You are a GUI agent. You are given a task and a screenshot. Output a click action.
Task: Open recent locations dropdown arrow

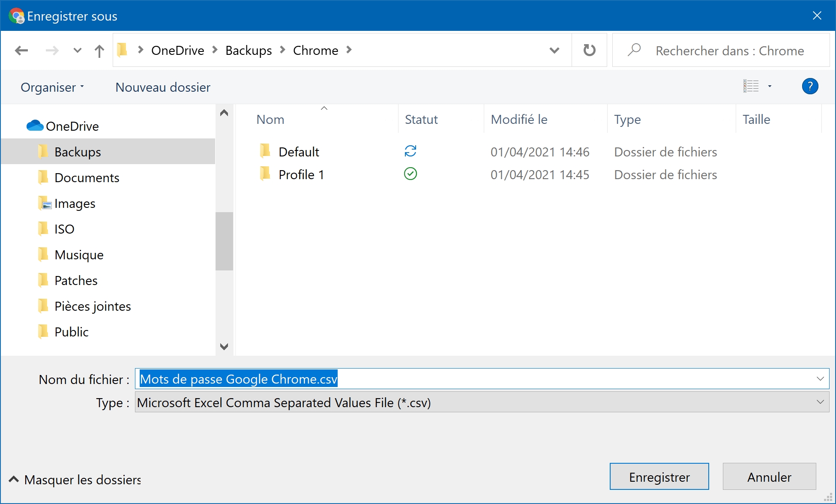77,51
